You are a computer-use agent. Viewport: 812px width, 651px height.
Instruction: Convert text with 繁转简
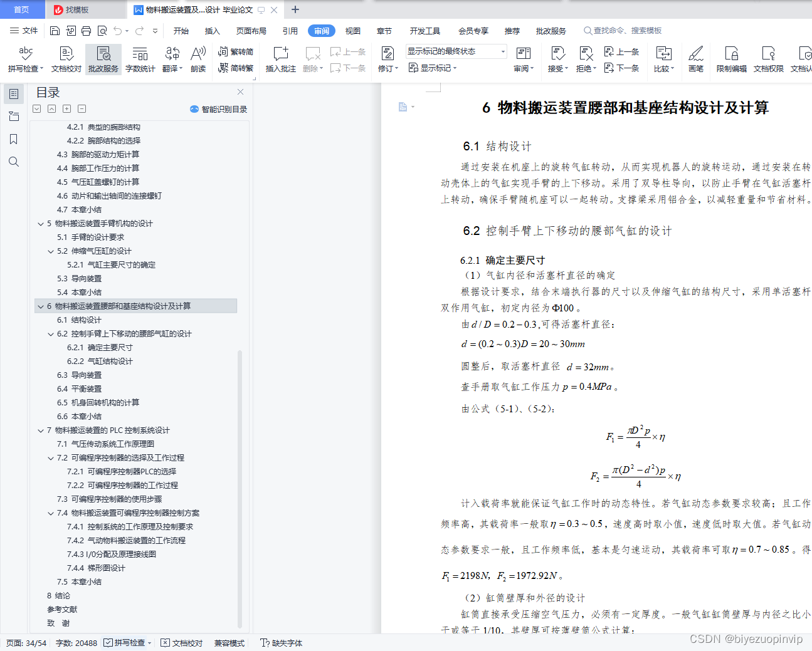point(236,52)
